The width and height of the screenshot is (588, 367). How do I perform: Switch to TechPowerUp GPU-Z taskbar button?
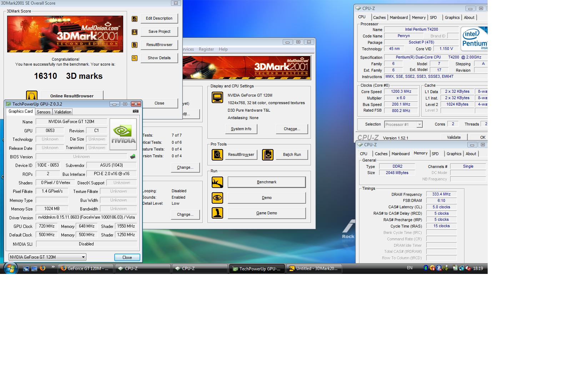(x=257, y=269)
